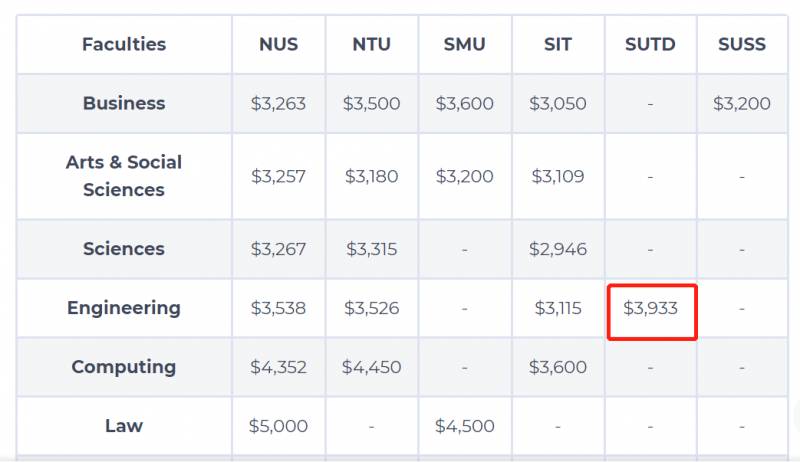Image resolution: width=800 pixels, height=462 pixels.
Task: Select the Engineering row label
Action: coord(124,308)
